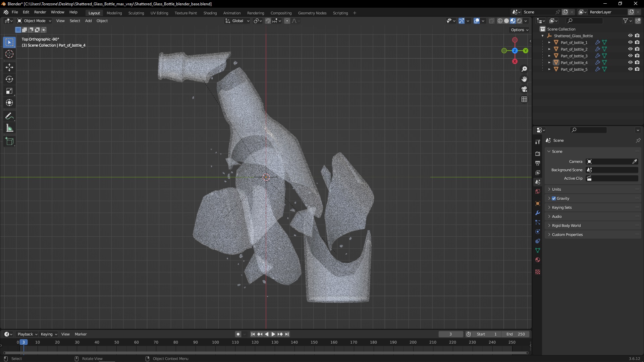Expand Part_of_bottle_2 tree item
This screenshot has width=644, height=362.
549,49
